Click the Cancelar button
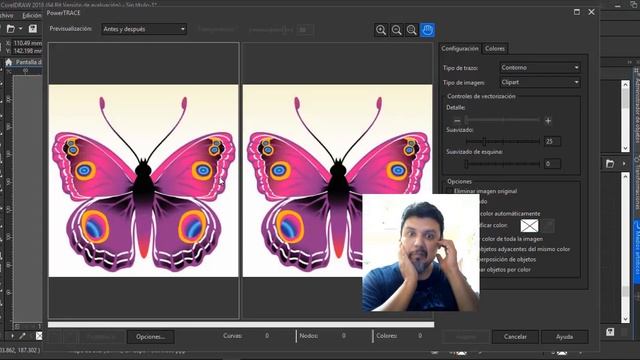Screen dimensions: 640x360 [x=515, y=337]
